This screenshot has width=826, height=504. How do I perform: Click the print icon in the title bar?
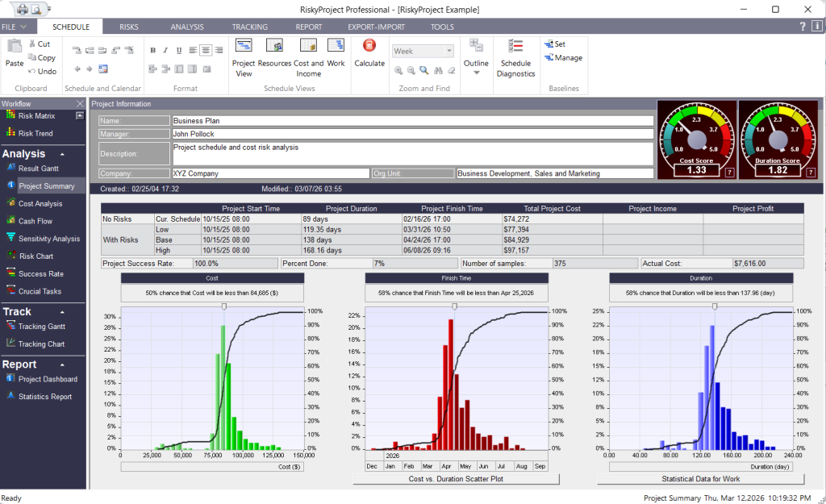click(22, 9)
